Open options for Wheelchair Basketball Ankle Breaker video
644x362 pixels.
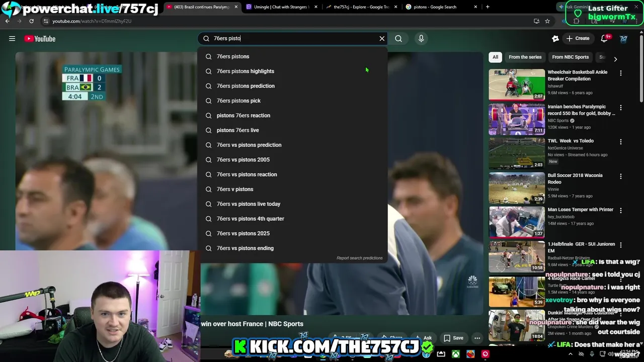click(620, 73)
